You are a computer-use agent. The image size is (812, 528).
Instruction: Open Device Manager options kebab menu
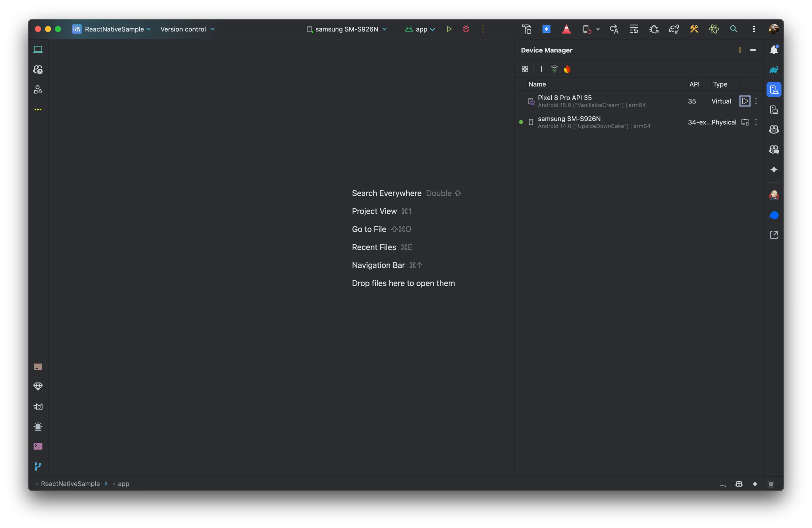739,50
